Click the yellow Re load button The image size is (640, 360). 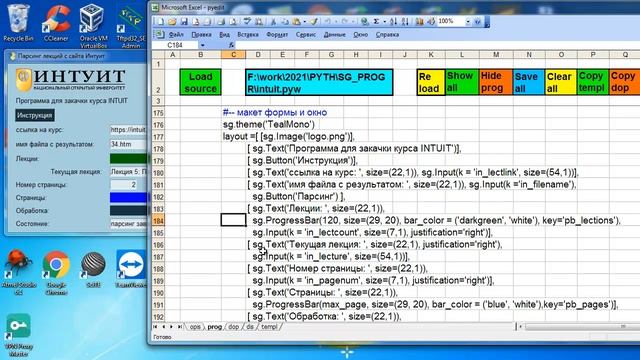431,82
